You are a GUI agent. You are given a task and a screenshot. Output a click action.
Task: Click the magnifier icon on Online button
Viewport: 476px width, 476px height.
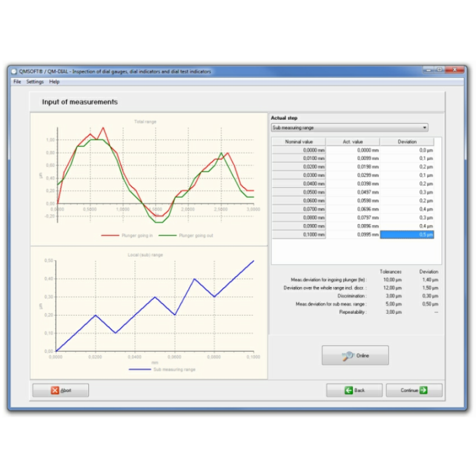(x=348, y=356)
